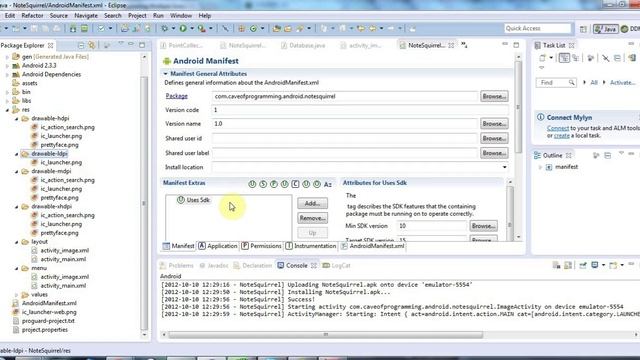Screen dimensions: 640x360
Task: Minimize the Package Explorer view
Action: click(x=131, y=44)
